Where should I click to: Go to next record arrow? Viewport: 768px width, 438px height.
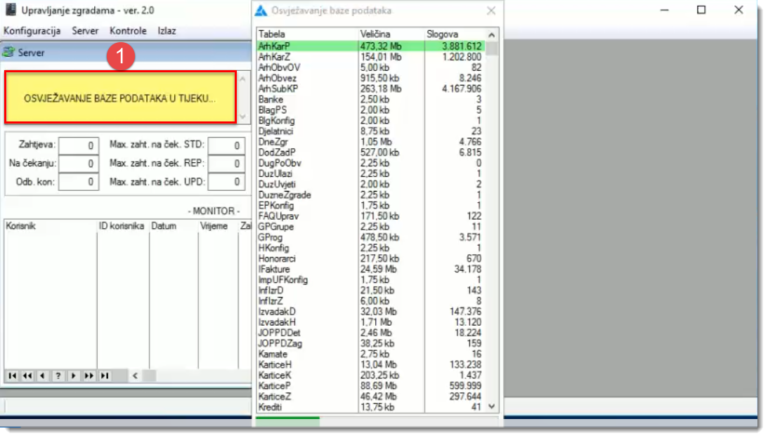(x=74, y=376)
